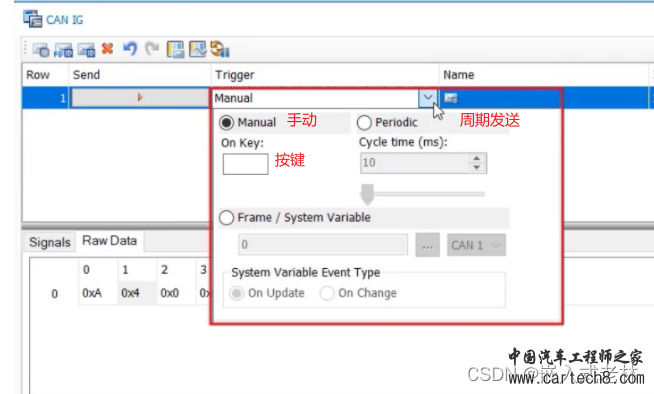Image resolution: width=654 pixels, height=394 pixels.
Task: Click the layout panel toolbar icon
Action: tap(175, 49)
